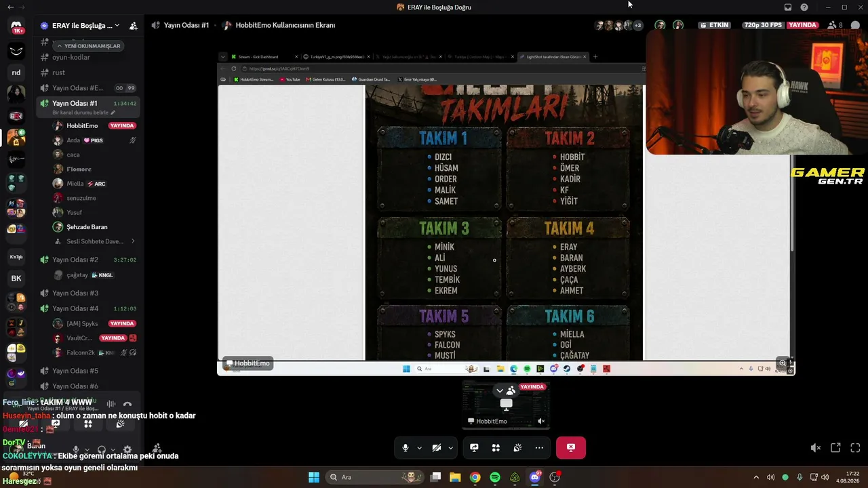Toggle the ETKİN activity status badge
This screenshot has width=868, height=488.
[x=715, y=25]
